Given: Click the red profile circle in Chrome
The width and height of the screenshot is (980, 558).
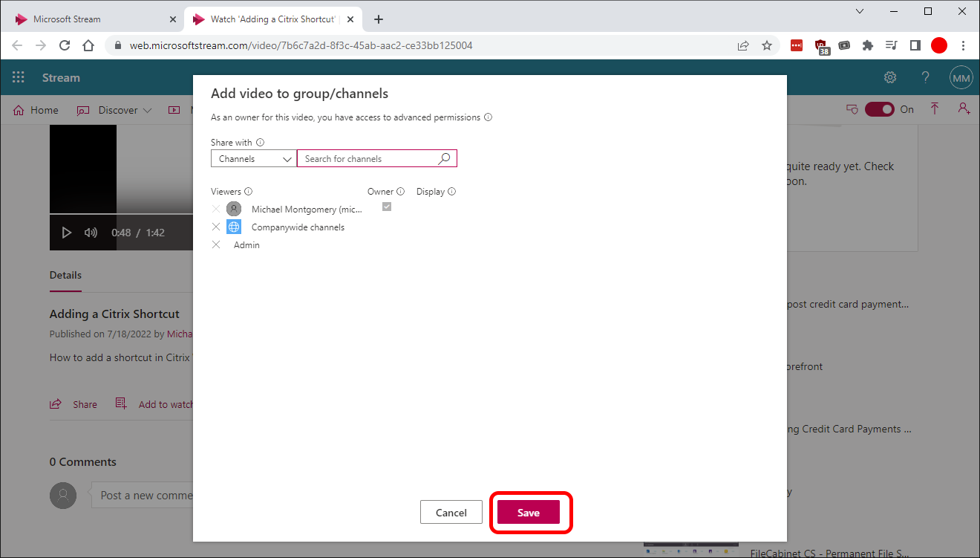Looking at the screenshot, I should tap(939, 45).
